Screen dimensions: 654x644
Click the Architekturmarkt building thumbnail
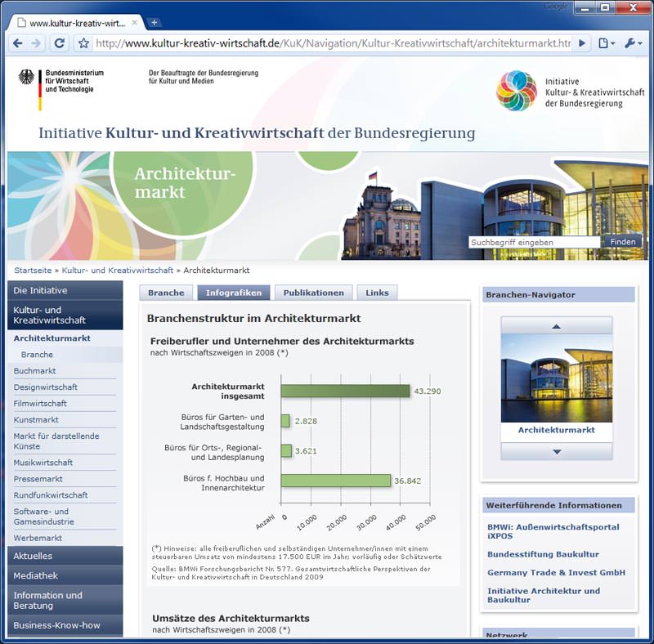557,378
